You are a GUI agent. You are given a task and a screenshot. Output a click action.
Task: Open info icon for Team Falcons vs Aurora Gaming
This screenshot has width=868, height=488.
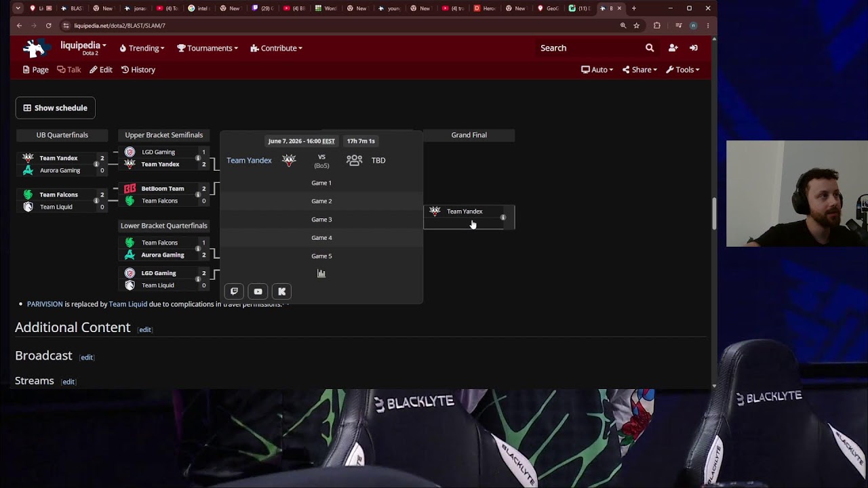[198, 249]
